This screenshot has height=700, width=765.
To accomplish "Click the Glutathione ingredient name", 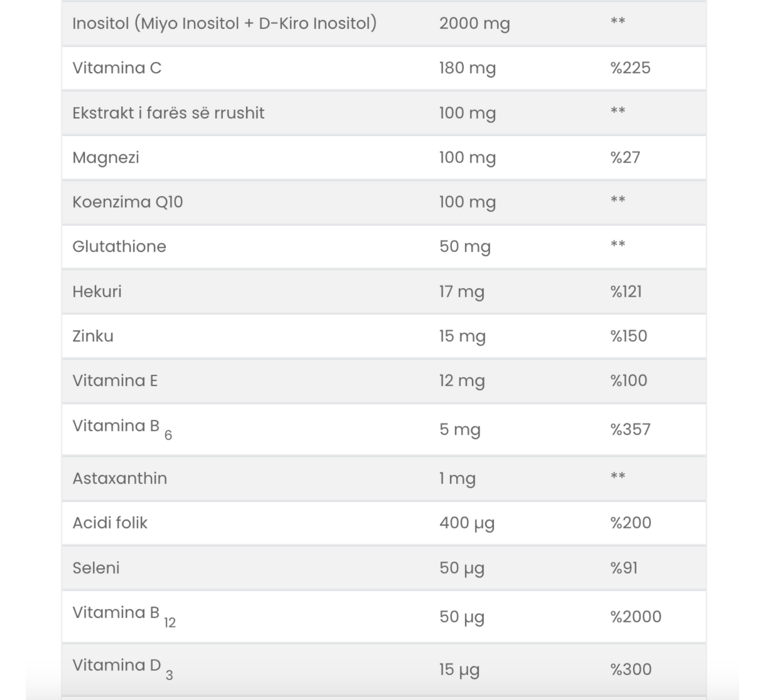I will 119,247.
